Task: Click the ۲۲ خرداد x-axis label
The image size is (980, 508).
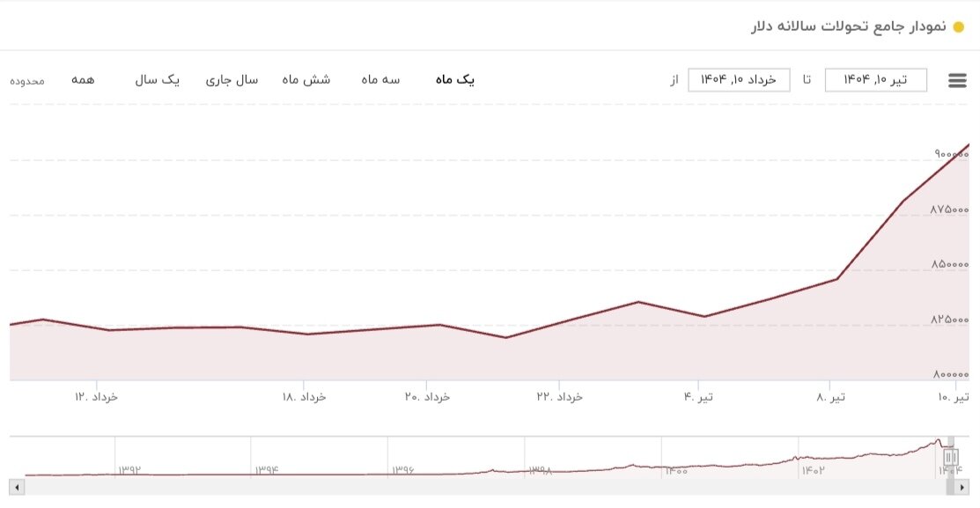Action: coord(559,397)
